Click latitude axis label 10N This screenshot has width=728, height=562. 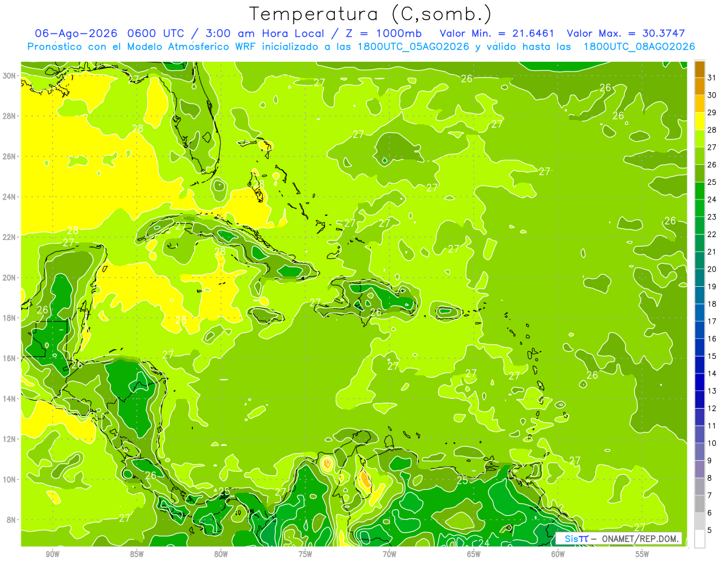pos(10,480)
